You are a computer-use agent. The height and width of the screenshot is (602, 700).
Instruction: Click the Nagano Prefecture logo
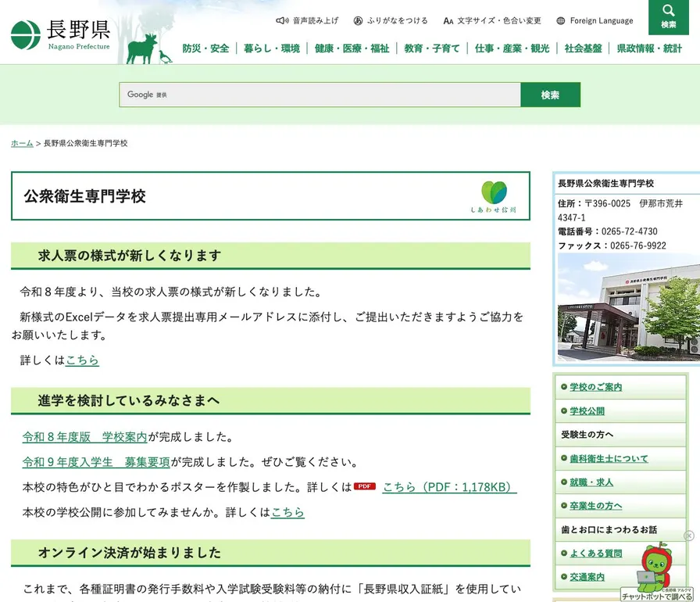pos(60,35)
